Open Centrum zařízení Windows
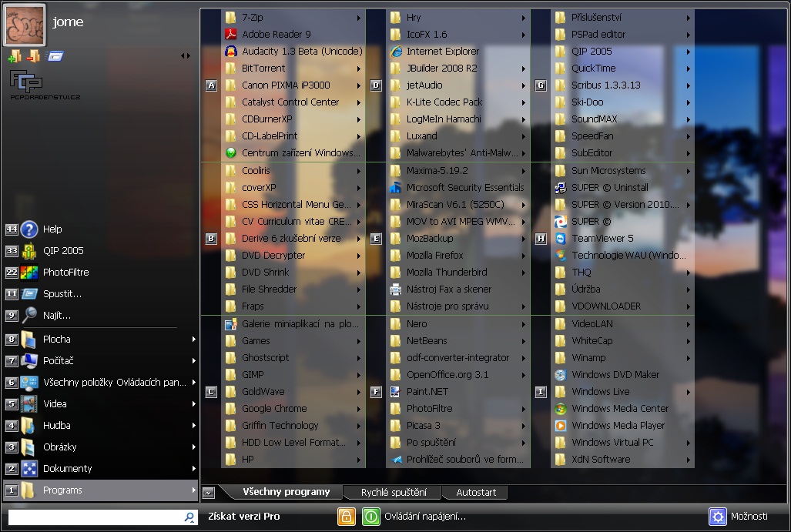791x532 pixels. coord(293,152)
